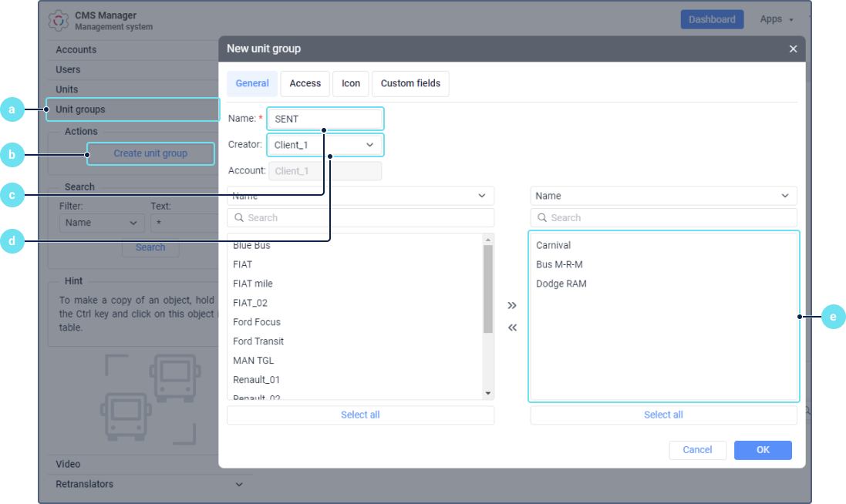Click the CMS Manager logo icon
This screenshot has height=504, width=846.
pyautogui.click(x=59, y=20)
